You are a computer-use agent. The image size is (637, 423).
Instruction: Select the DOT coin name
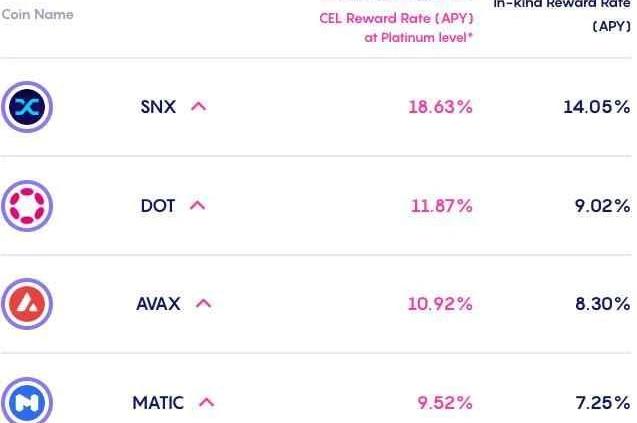coord(157,206)
